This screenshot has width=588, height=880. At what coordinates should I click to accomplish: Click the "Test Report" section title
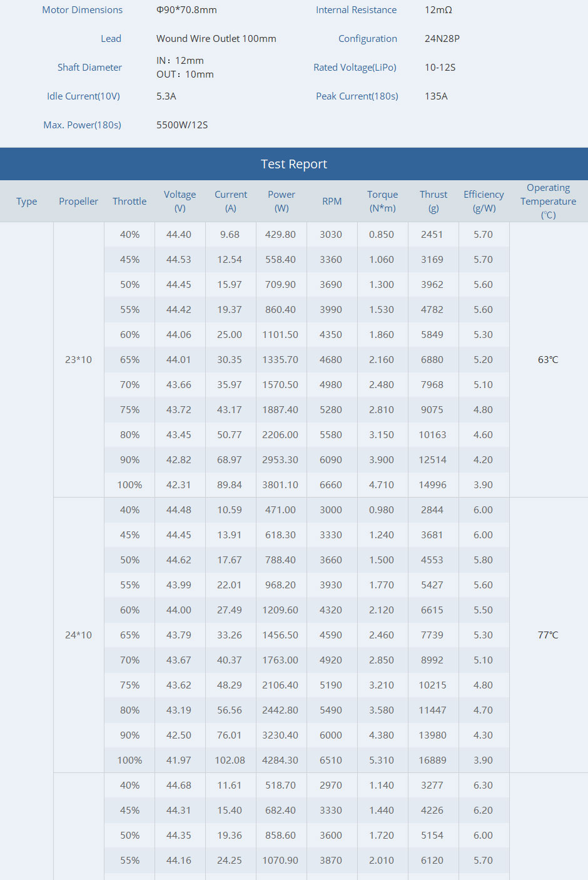pyautogui.click(x=293, y=164)
